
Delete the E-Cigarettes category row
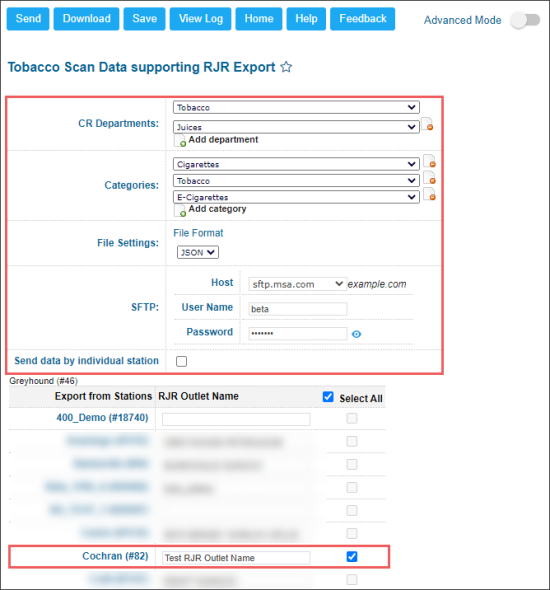pyautogui.click(x=429, y=194)
